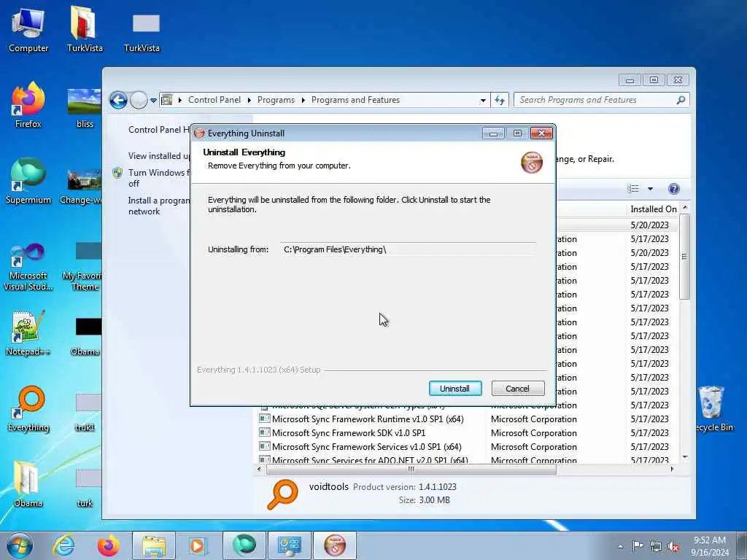This screenshot has width=747, height=560.
Task: Click the Show desktop button on taskbar
Action: [x=741, y=545]
